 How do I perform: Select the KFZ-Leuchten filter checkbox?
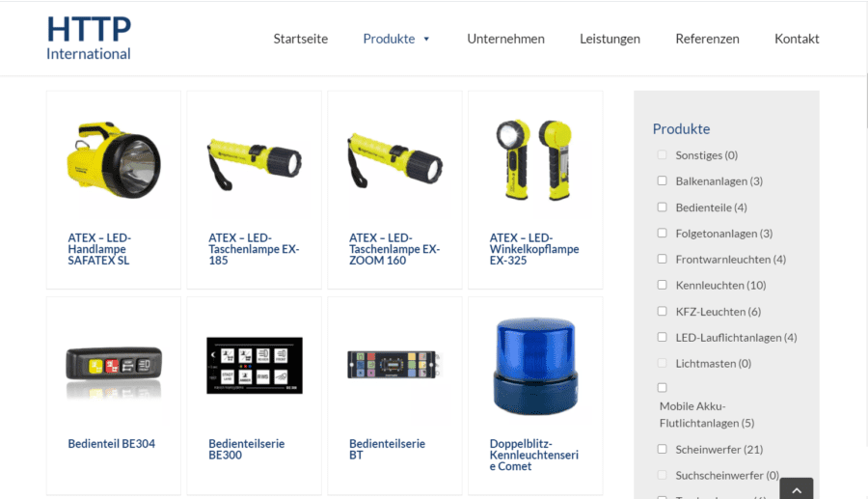click(x=662, y=311)
